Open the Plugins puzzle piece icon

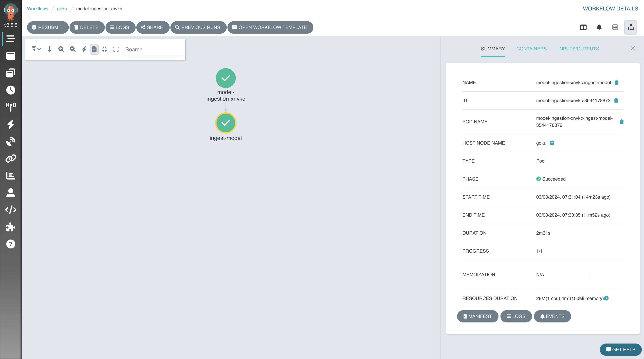11,227
